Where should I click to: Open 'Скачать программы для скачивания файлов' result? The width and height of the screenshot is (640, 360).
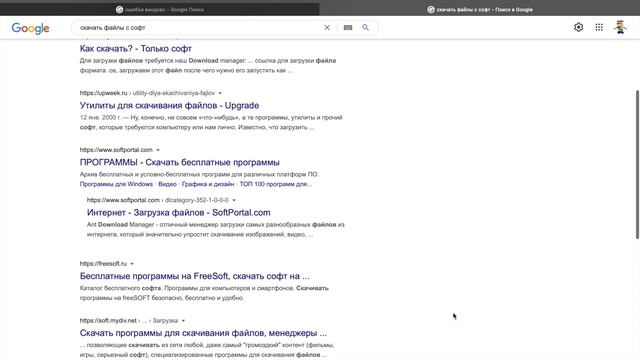point(203,333)
